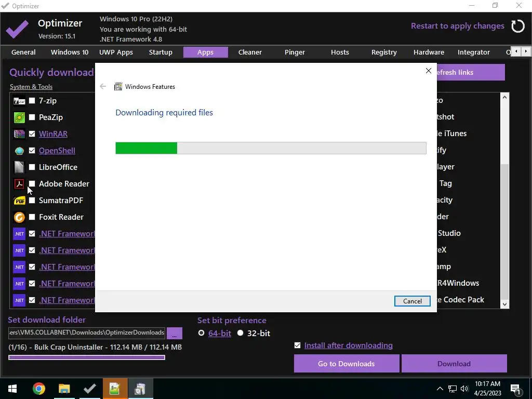
Task: Open Chrome from the taskbar
Action: [x=38, y=389]
